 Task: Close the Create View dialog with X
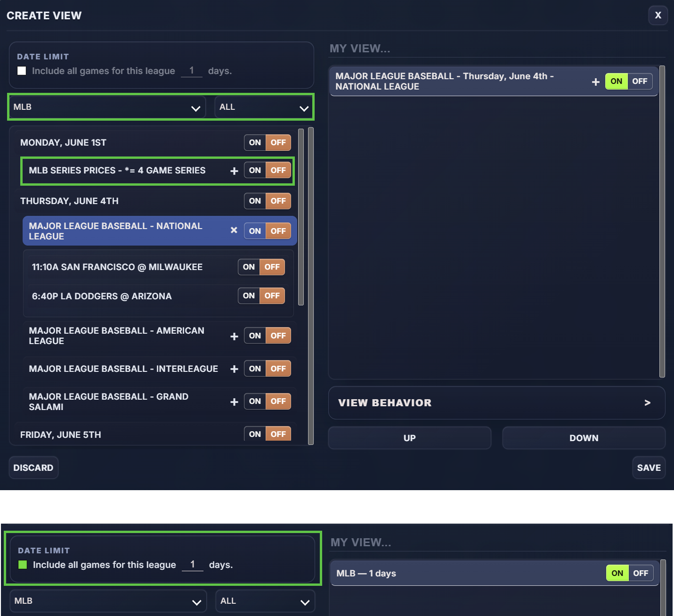click(658, 16)
